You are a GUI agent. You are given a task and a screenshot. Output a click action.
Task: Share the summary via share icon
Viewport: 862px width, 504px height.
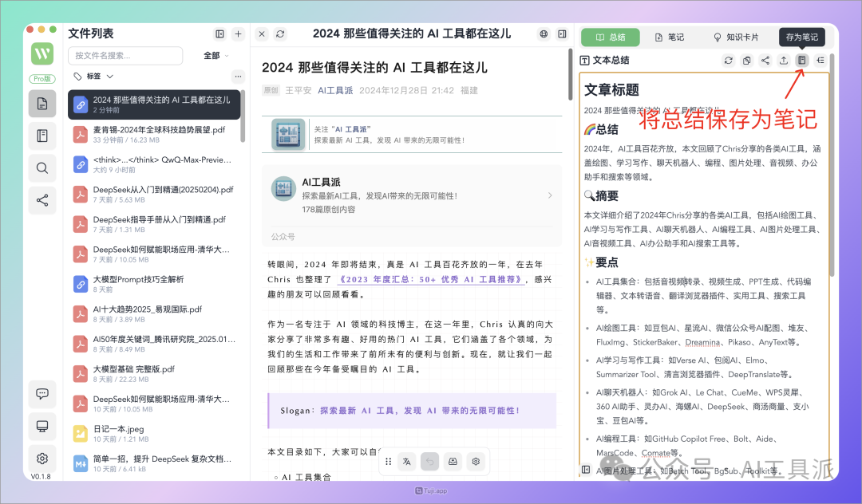coord(765,61)
